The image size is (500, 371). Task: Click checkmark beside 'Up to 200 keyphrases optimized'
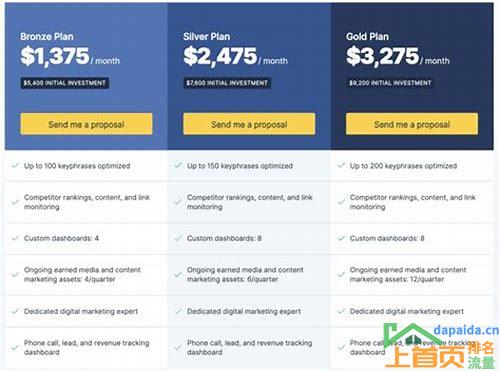point(341,165)
